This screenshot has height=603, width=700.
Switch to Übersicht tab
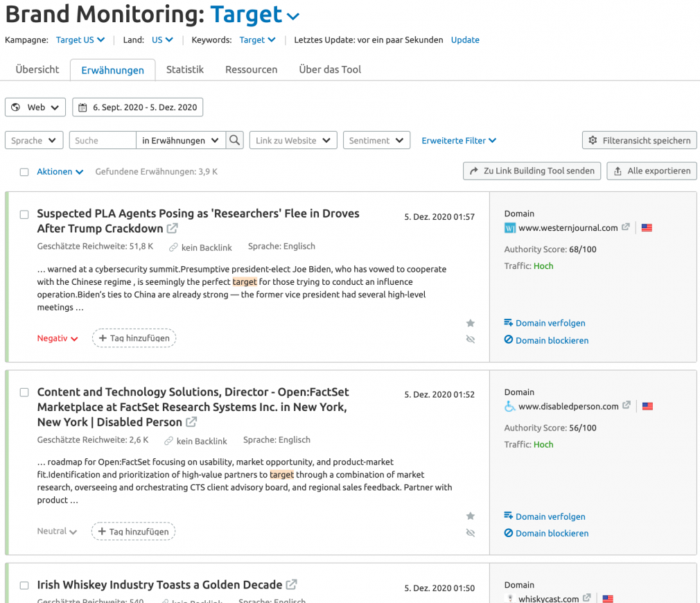(x=37, y=69)
